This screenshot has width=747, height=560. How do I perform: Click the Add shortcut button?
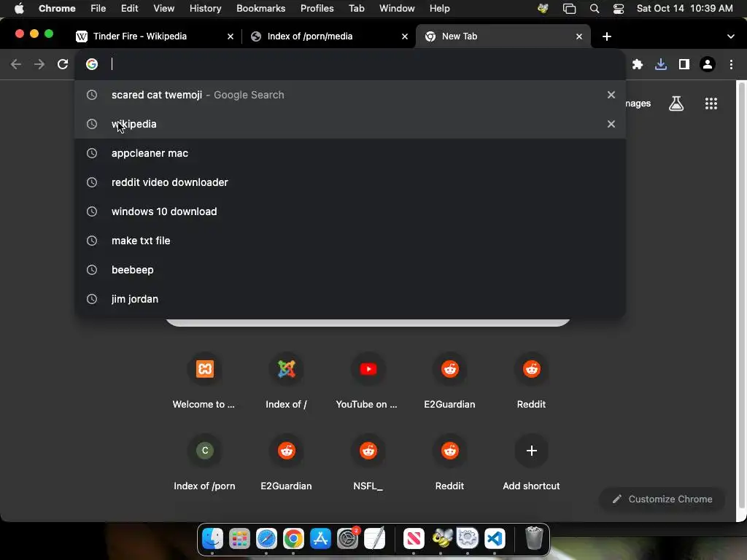coord(531,462)
